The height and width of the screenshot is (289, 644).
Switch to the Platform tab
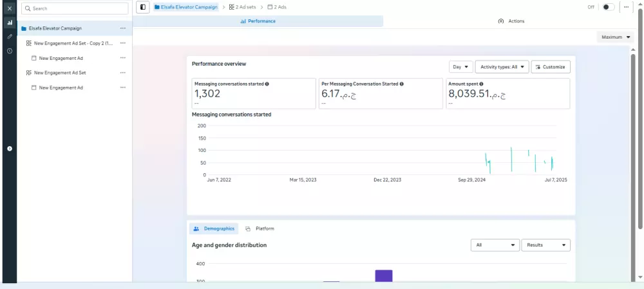point(260,228)
